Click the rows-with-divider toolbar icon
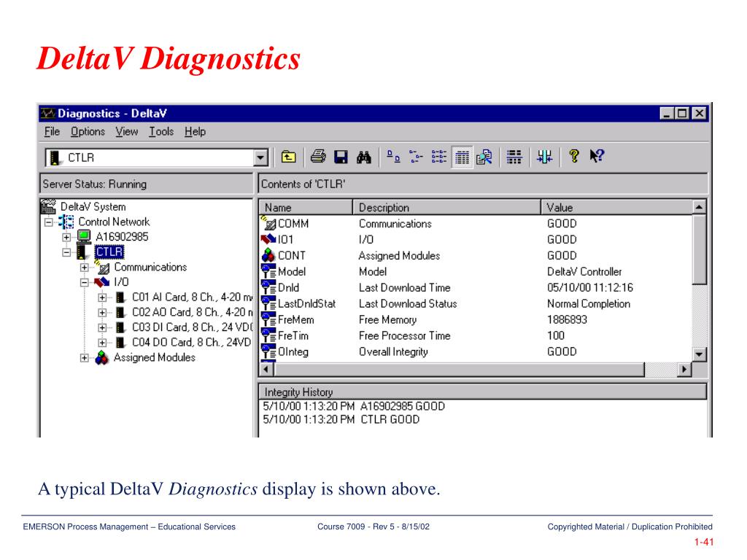Image resolution: width=747 pixels, height=560 pixels. 514,157
